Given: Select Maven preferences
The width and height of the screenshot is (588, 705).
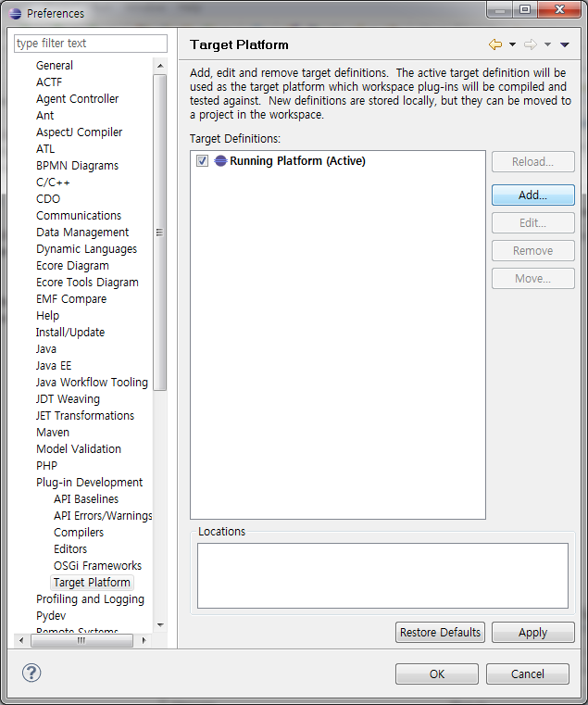Looking at the screenshot, I should [53, 432].
